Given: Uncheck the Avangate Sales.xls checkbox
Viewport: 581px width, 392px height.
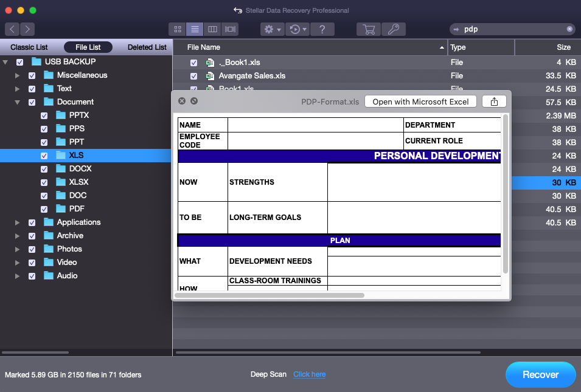Looking at the screenshot, I should pyautogui.click(x=194, y=76).
